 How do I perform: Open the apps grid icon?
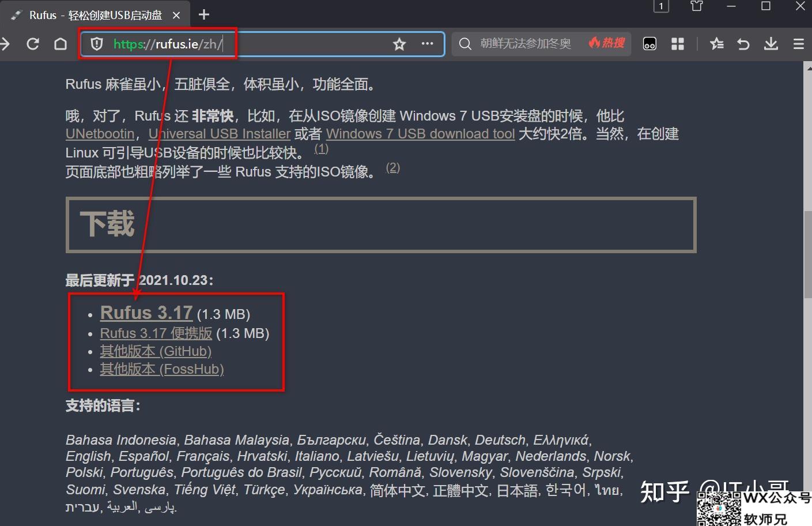click(x=677, y=43)
